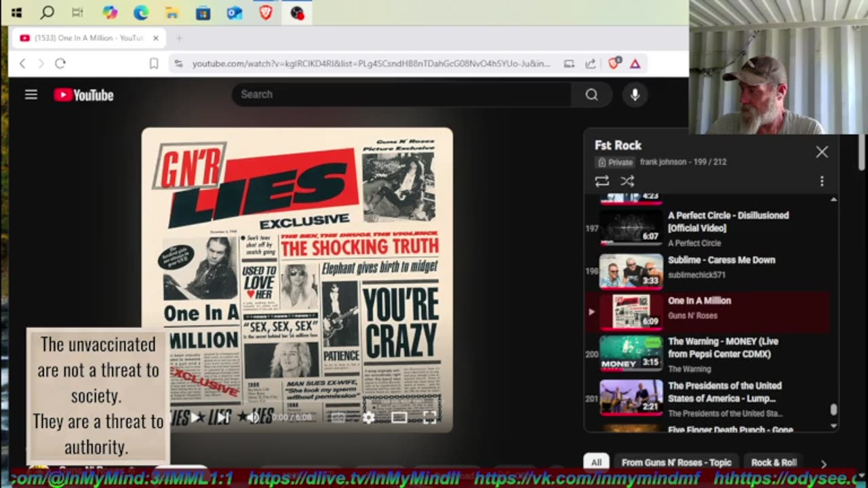Open the YouTube guide hamburger menu
Viewport: 868px width, 488px height.
[31, 95]
